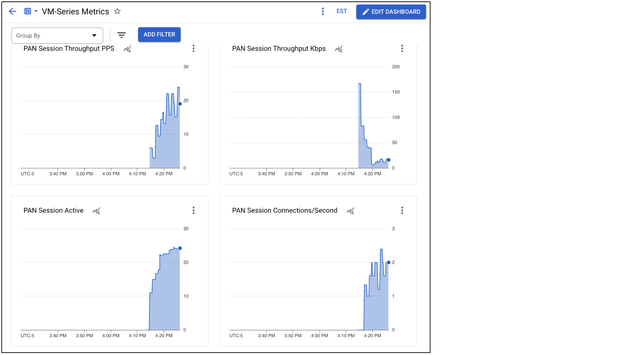Image resolution: width=644 pixels, height=355 pixels.
Task: Explore PAN Session Throughput Kbps metrics icon
Action: pos(339,49)
